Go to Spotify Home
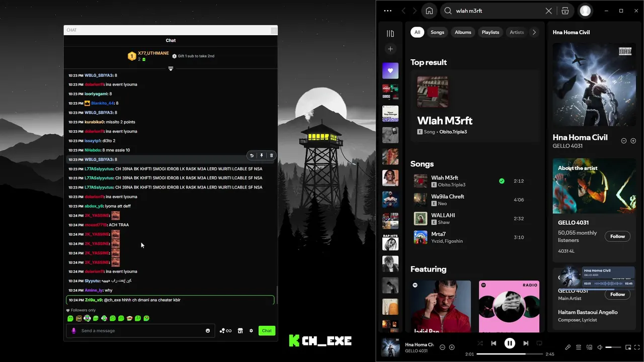 tap(429, 11)
